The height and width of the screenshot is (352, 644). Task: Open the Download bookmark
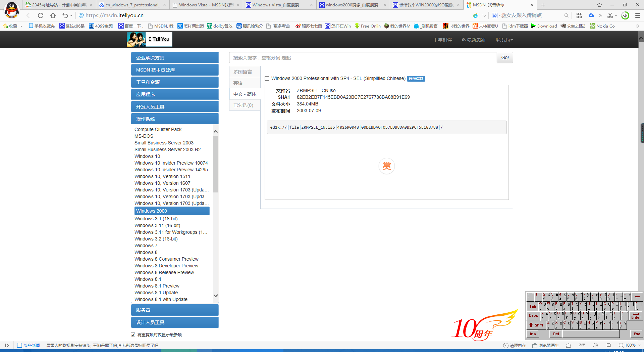(x=544, y=26)
